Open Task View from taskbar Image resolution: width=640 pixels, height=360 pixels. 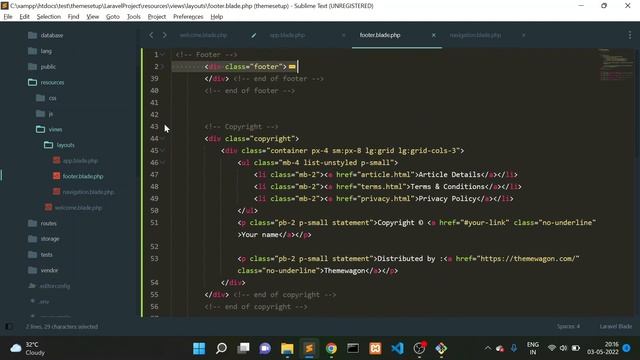[x=243, y=348]
